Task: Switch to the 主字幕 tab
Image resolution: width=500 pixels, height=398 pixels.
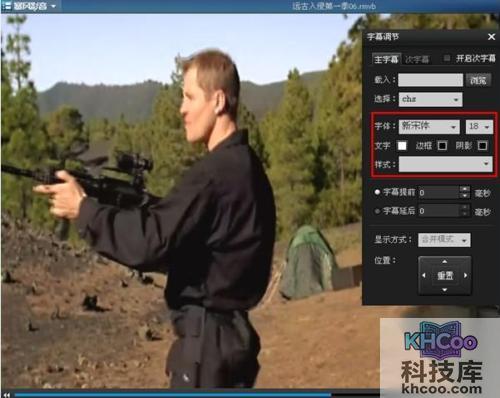Action: coord(386,59)
